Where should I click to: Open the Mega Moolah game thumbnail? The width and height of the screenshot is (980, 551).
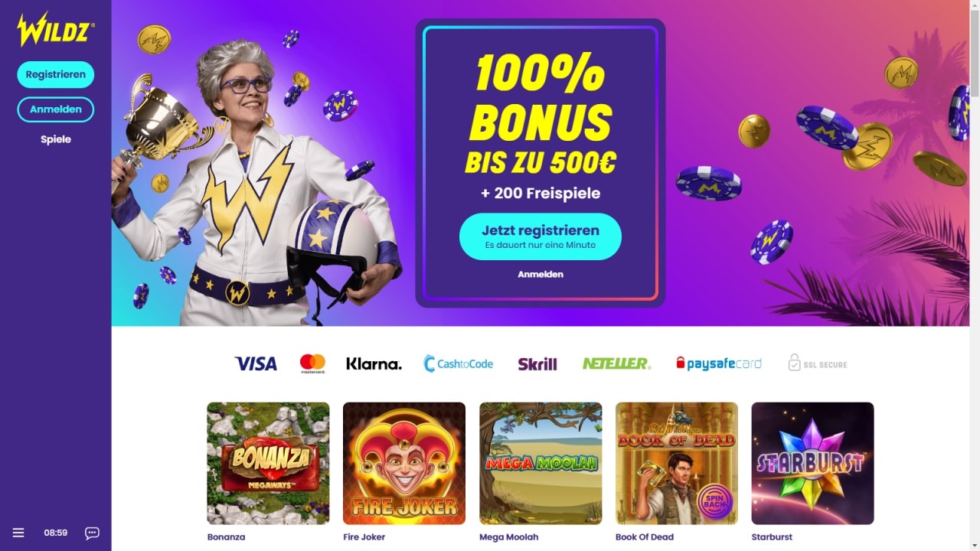pyautogui.click(x=541, y=463)
